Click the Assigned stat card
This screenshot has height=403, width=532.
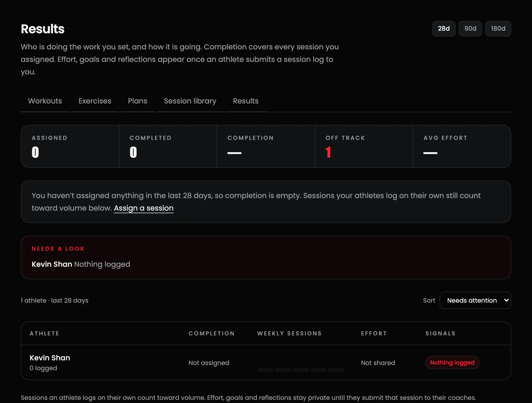click(70, 146)
